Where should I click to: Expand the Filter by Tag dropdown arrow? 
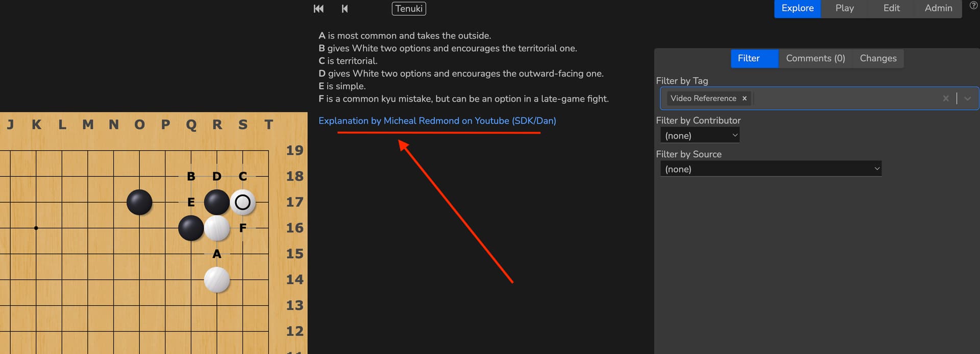pyautogui.click(x=967, y=99)
